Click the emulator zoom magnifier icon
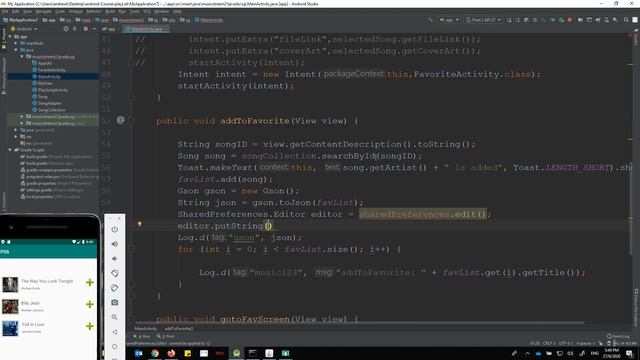Viewport: 640px width, 360px height. point(115,317)
